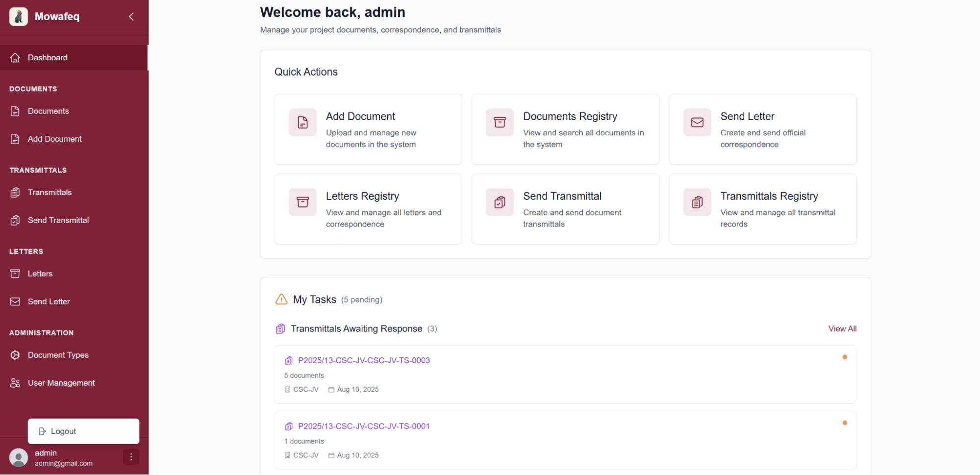Click the Transmittals Registry card icon
The height and width of the screenshot is (475, 980).
coord(697,202)
